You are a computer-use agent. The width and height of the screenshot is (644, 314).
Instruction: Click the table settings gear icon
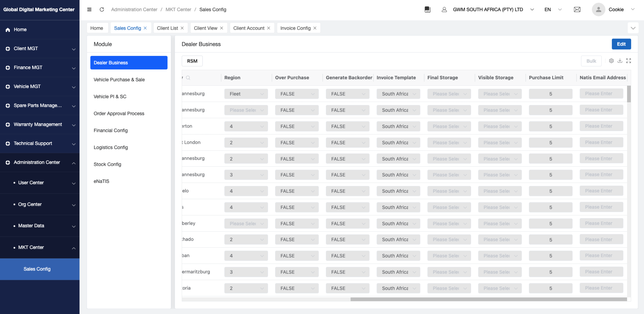611,61
